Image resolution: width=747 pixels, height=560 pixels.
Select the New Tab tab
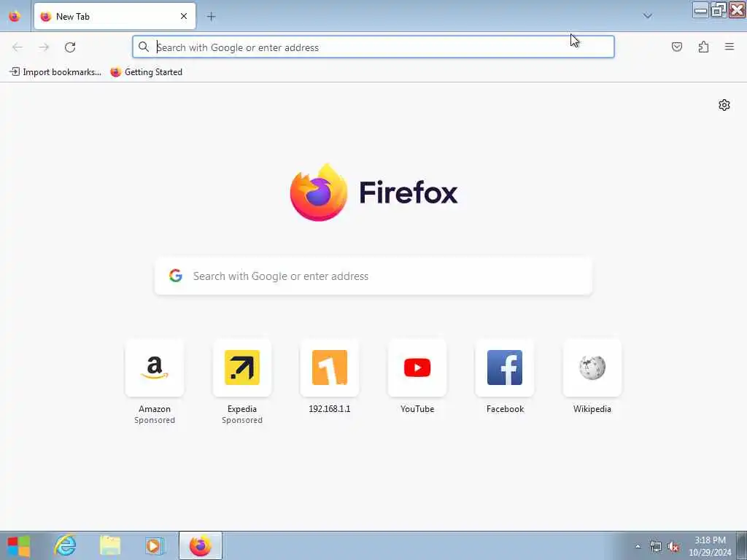coord(115,16)
